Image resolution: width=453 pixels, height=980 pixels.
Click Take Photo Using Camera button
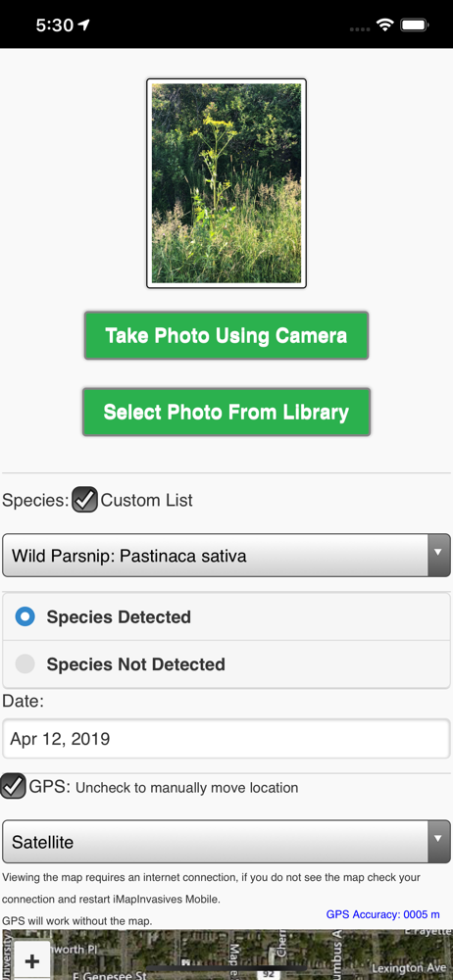[x=226, y=335]
